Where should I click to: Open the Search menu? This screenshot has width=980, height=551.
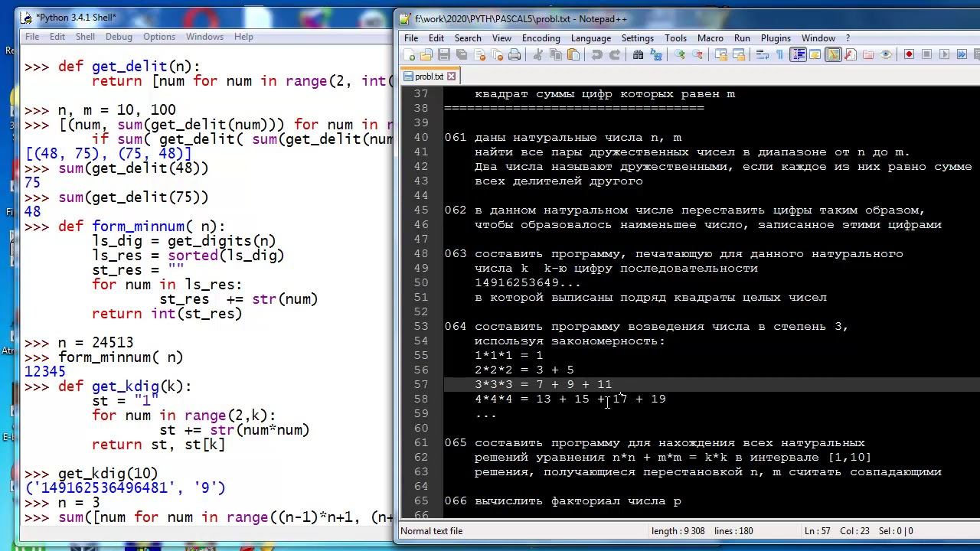[x=468, y=38]
